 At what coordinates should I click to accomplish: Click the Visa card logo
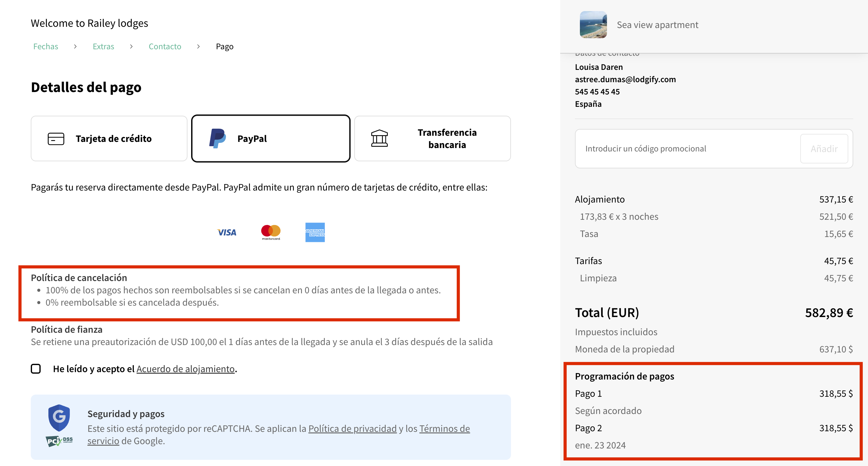pyautogui.click(x=227, y=232)
